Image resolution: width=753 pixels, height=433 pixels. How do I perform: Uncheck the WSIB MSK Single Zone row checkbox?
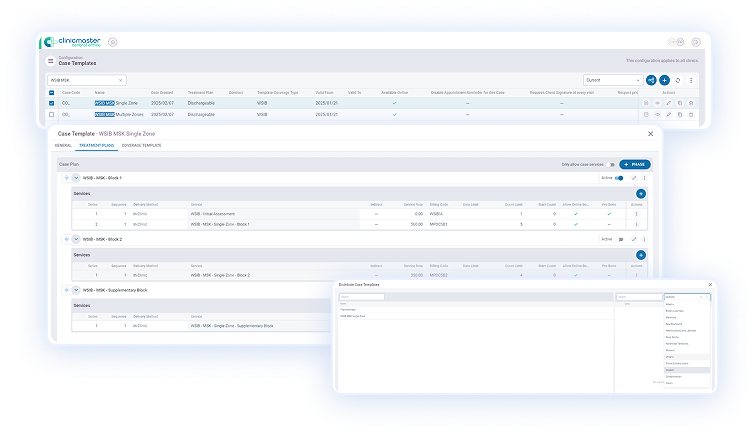click(52, 102)
